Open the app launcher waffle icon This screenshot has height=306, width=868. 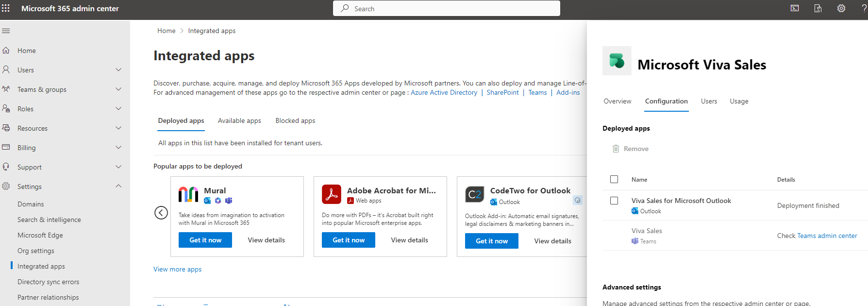tap(6, 8)
